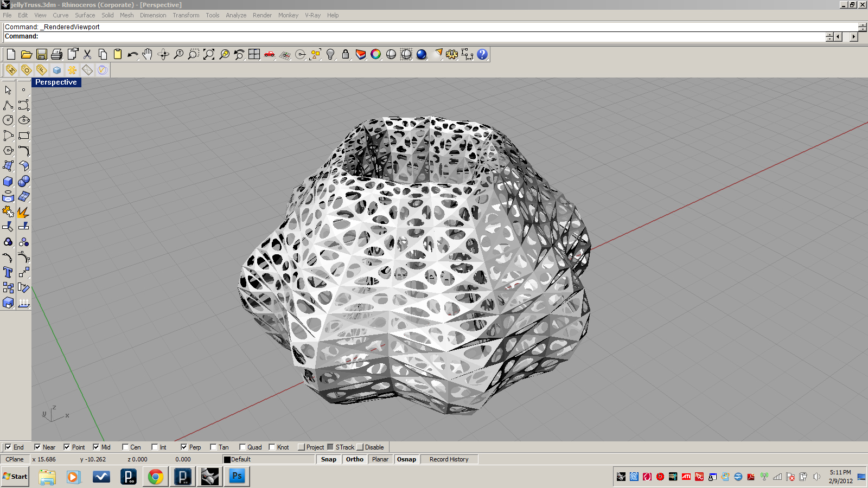Select the Zoom Extents tool

point(208,54)
